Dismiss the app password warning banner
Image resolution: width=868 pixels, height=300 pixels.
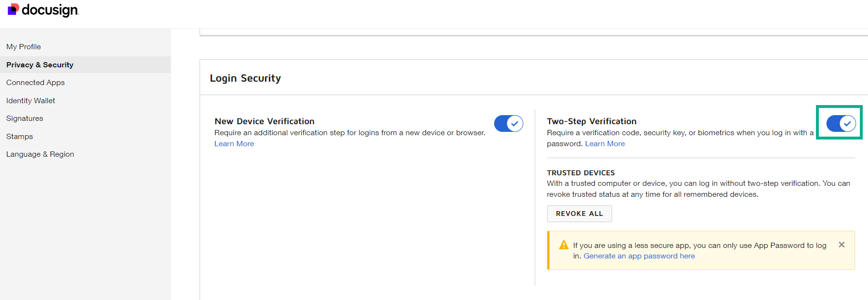(841, 245)
